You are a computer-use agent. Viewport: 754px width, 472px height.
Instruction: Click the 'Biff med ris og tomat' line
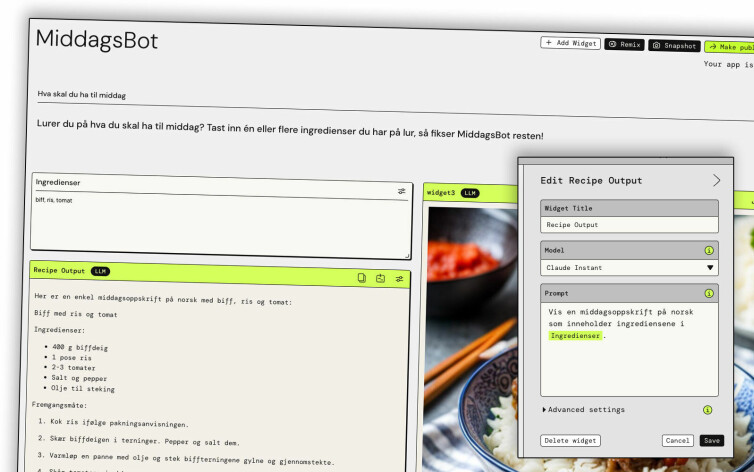(x=75, y=314)
